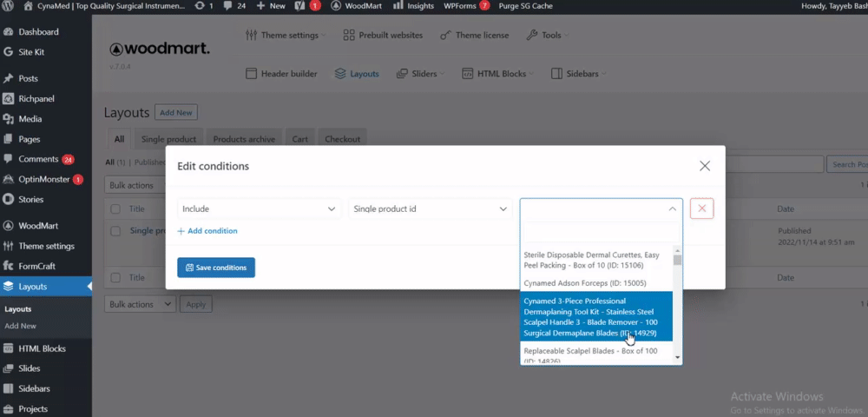
Task: Switch to the All layouts tab
Action: [119, 139]
